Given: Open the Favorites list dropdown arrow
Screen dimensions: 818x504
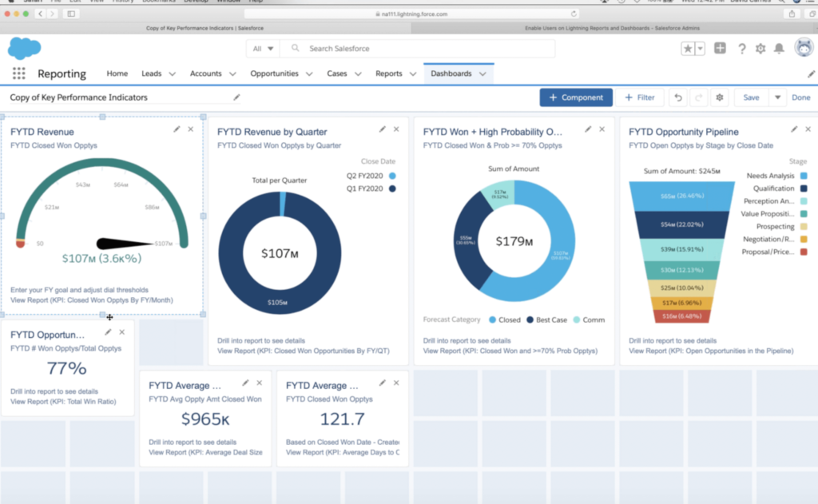Looking at the screenshot, I should pyautogui.click(x=700, y=49).
